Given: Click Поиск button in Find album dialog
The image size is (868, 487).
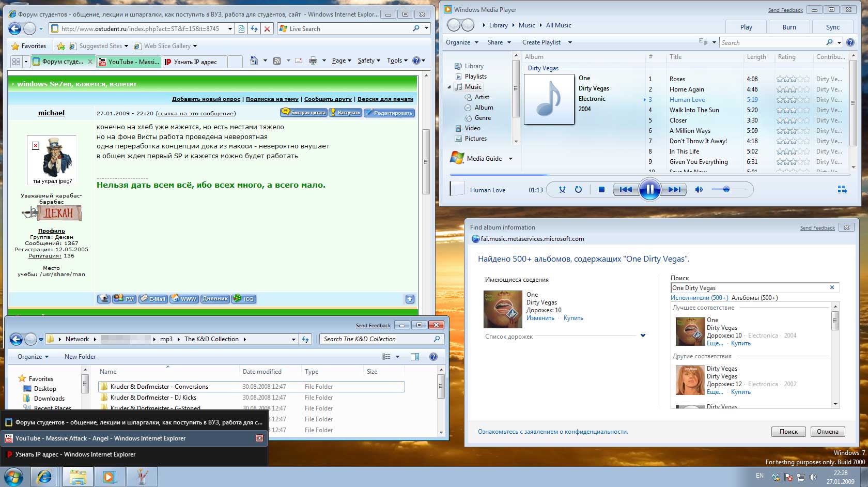Looking at the screenshot, I should tap(788, 432).
